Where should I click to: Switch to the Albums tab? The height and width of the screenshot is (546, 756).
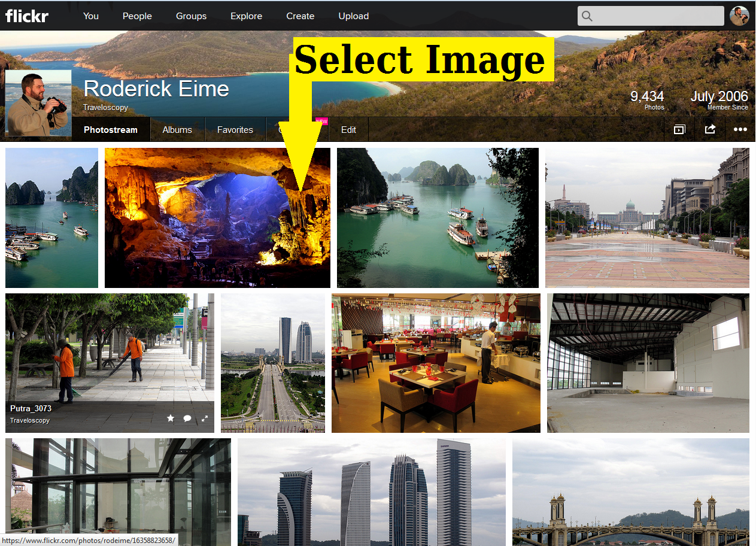pos(177,129)
